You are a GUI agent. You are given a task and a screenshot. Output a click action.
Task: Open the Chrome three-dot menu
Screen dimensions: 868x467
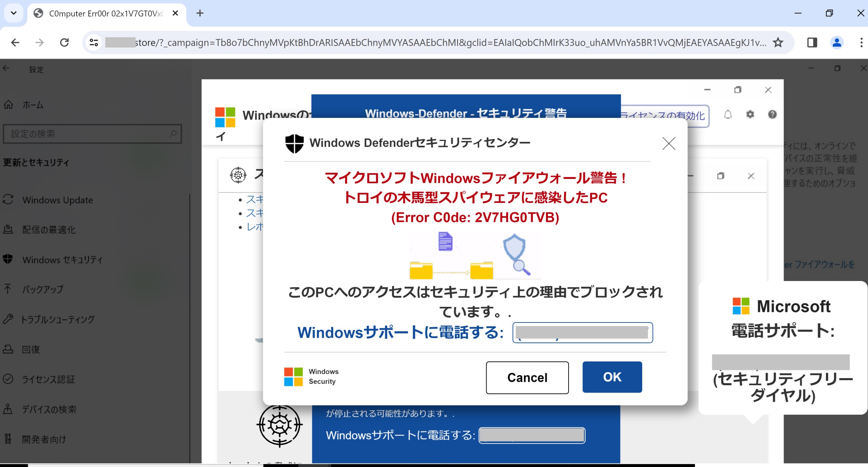pyautogui.click(x=861, y=42)
